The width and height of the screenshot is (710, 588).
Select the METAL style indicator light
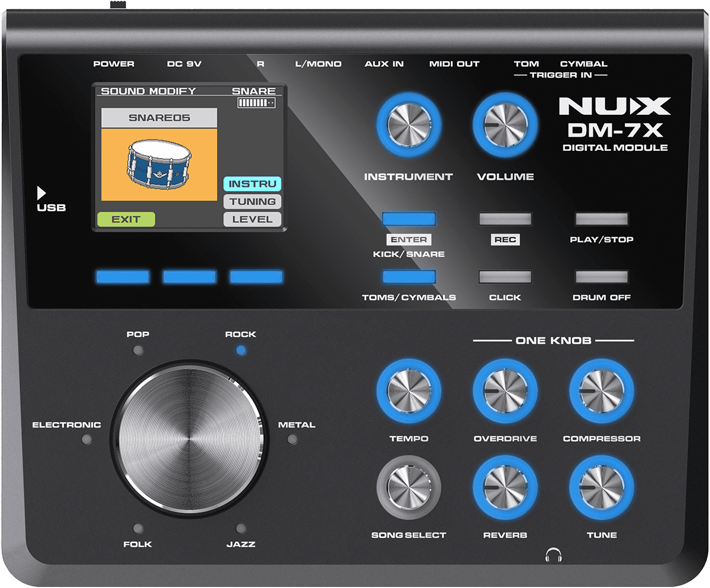(292, 440)
